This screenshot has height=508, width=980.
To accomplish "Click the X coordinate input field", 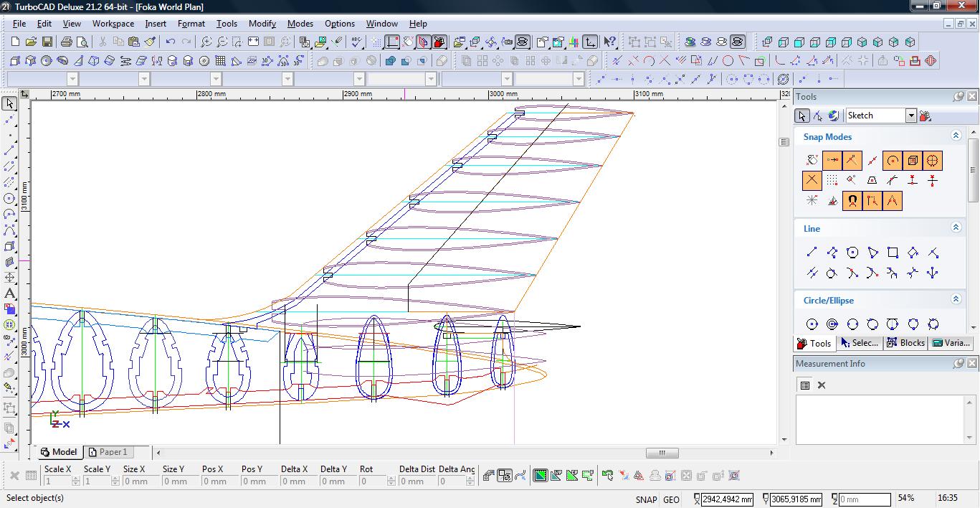I will click(727, 499).
